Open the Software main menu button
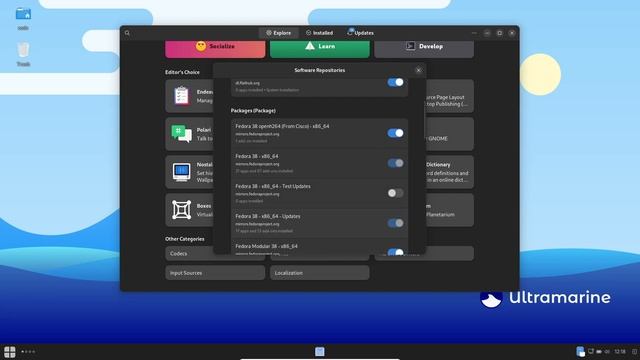 474,33
